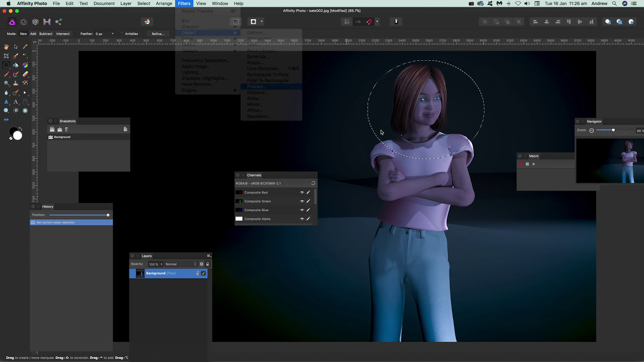This screenshot has height=362, width=644.
Task: Click the Navigator preview thumbnail
Action: tap(610, 161)
